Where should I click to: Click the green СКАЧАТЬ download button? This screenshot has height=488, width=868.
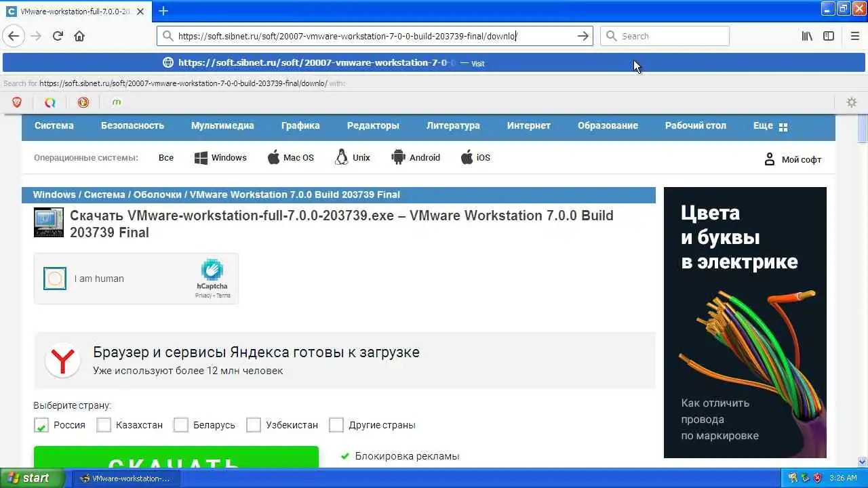176,457
